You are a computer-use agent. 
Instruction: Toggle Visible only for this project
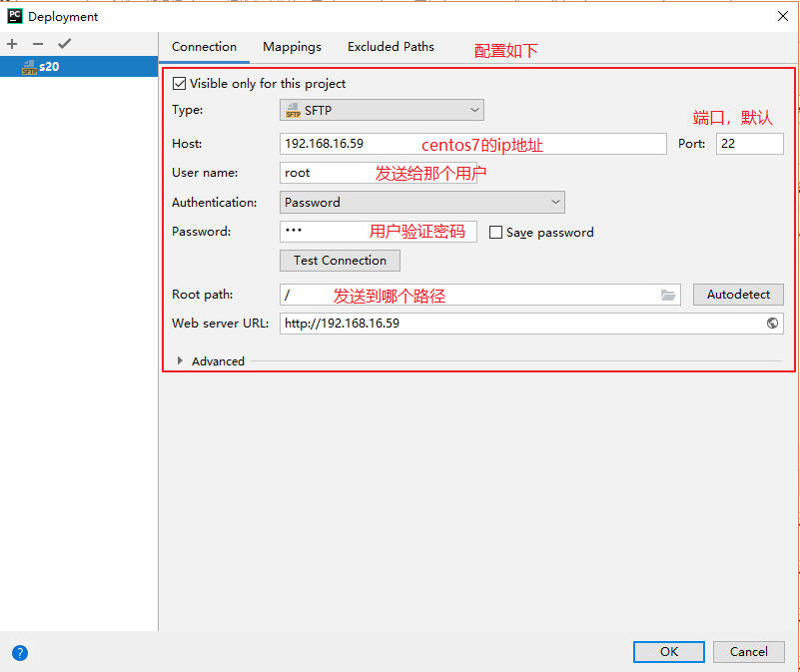[179, 83]
